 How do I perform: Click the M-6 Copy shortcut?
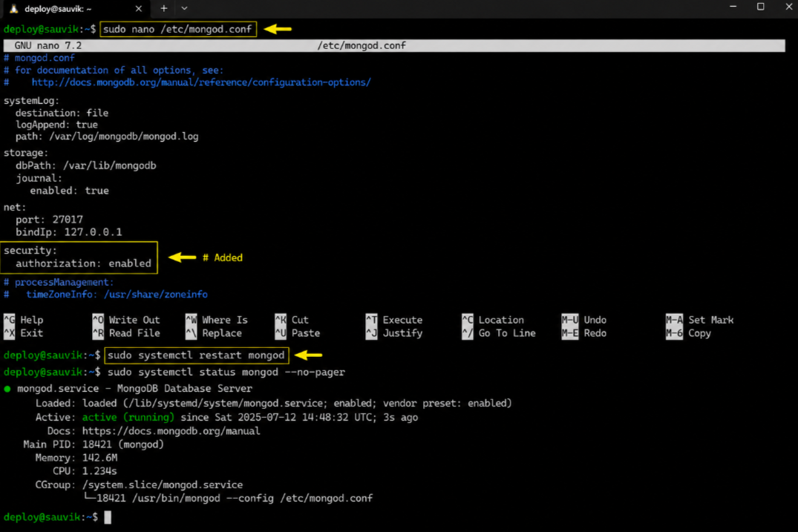pos(689,333)
